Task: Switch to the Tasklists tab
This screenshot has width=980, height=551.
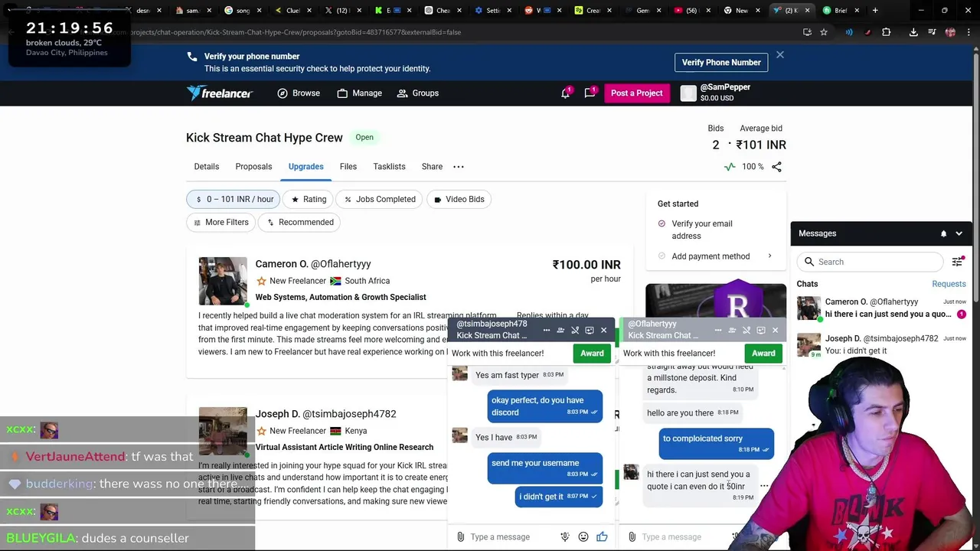Action: pos(389,166)
